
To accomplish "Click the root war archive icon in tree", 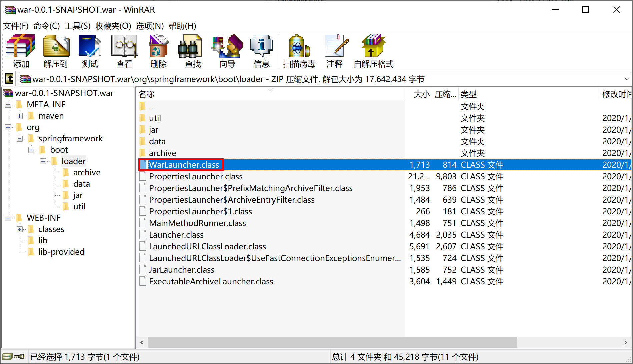I will 8,93.
